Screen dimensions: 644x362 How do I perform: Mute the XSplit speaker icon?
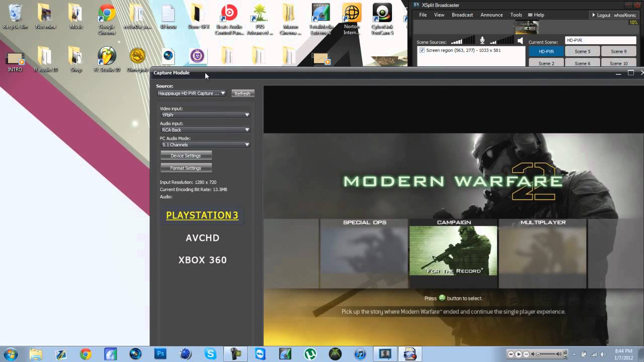pyautogui.click(x=520, y=41)
